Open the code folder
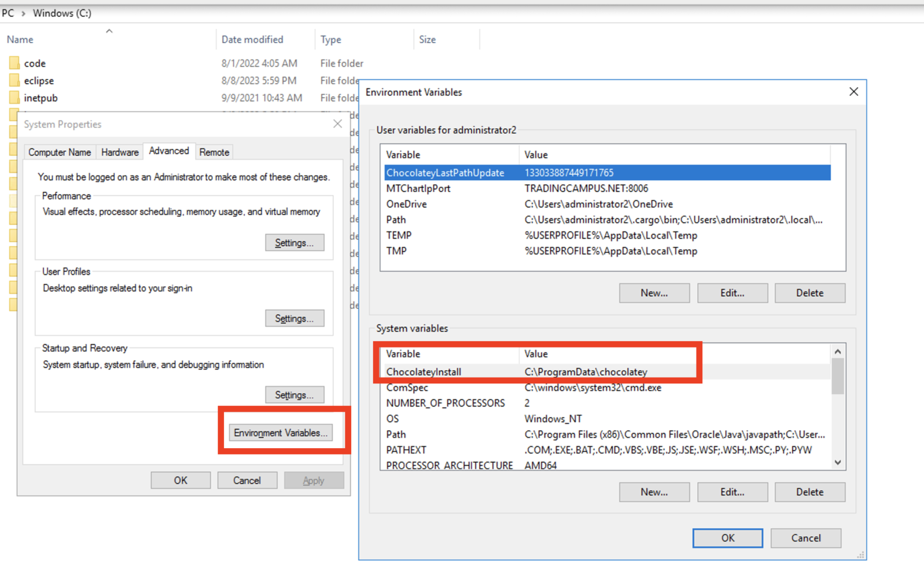Screen dimensions: 924x563 (35, 63)
